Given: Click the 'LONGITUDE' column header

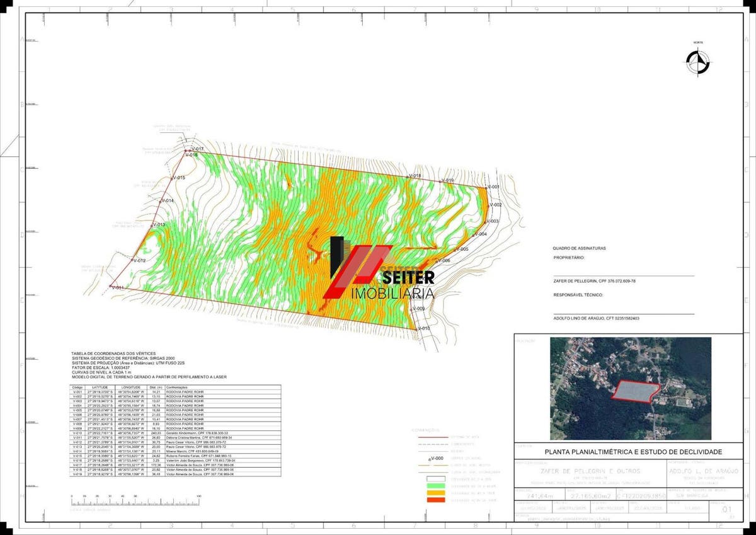Looking at the screenshot, I should tap(131, 387).
